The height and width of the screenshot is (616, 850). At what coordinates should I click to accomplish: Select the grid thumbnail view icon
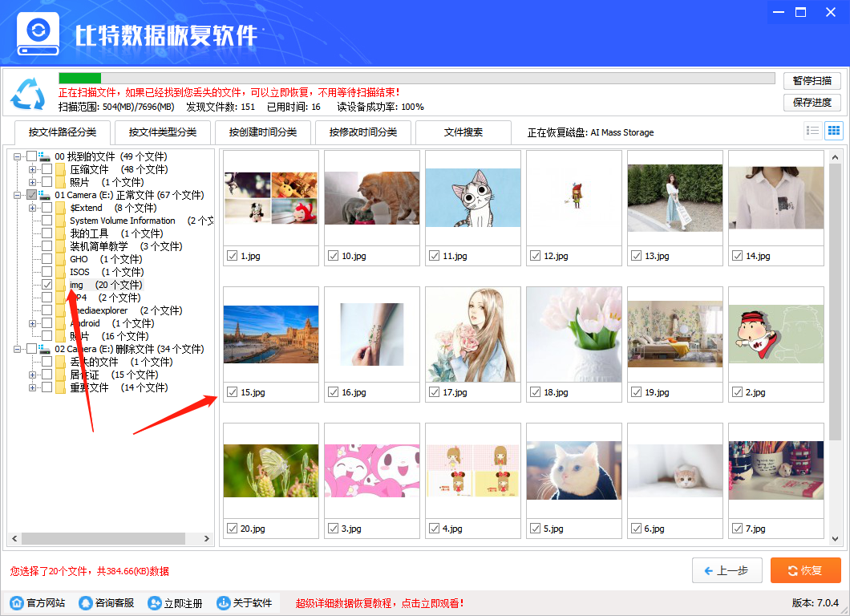tap(833, 130)
